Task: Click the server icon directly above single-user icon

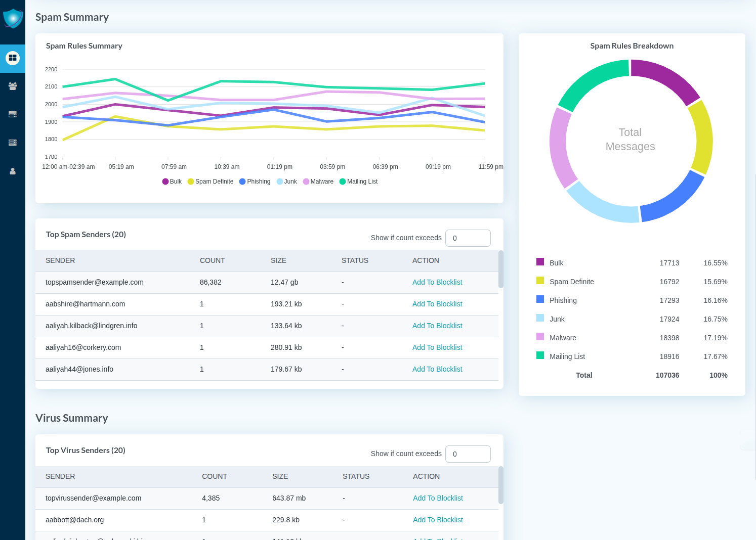Action: (x=13, y=143)
